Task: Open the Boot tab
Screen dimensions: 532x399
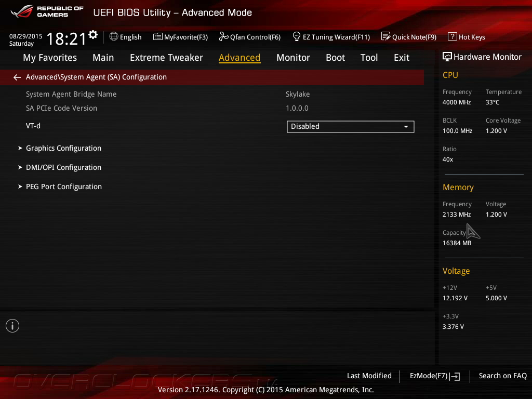Action: click(335, 58)
